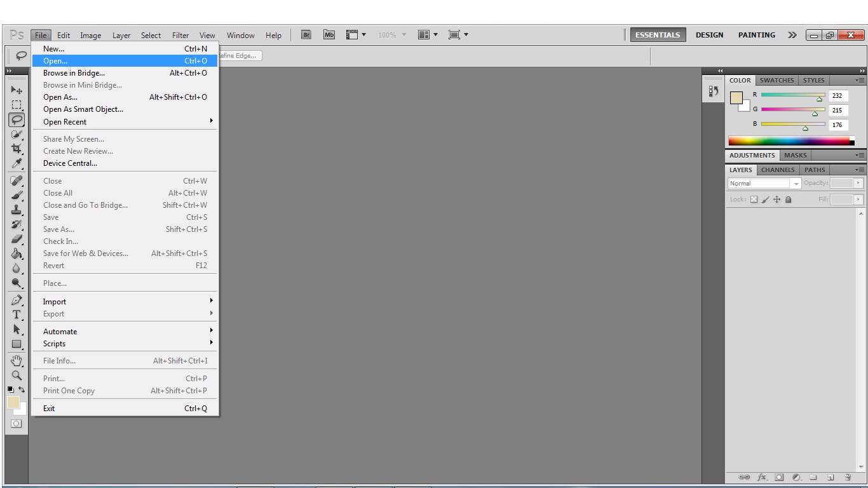Choose Open... from the File menu
Screen dimensions: 868x488
(125, 61)
